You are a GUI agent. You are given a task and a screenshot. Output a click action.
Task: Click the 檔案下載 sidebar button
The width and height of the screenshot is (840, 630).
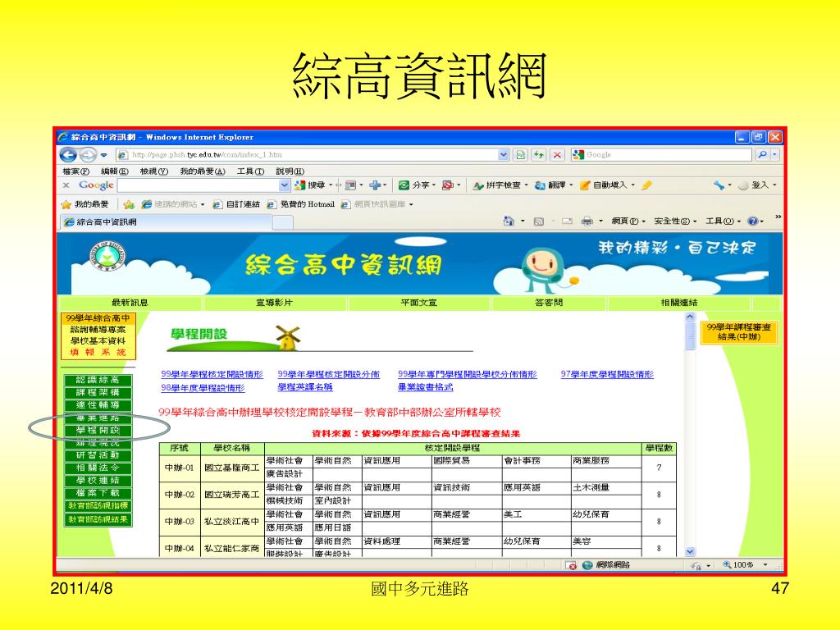97,493
